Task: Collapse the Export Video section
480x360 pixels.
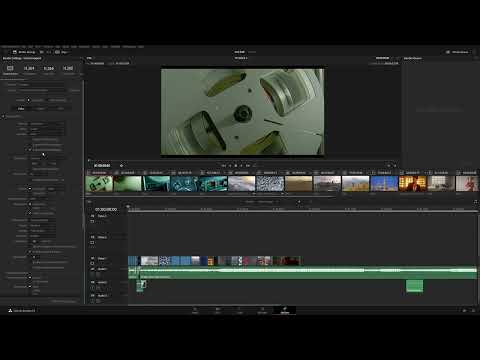Action: click(x=3, y=116)
